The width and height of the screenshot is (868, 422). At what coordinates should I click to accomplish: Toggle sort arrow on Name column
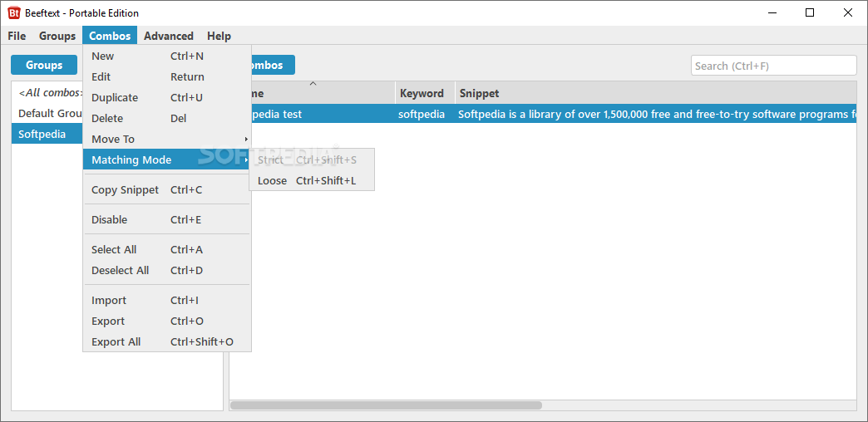tap(313, 84)
